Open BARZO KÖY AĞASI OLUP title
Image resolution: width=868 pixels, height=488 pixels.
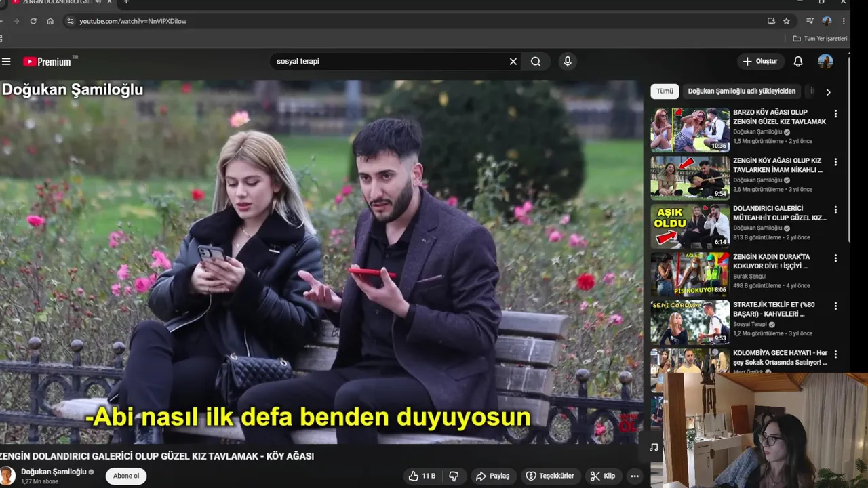click(779, 117)
